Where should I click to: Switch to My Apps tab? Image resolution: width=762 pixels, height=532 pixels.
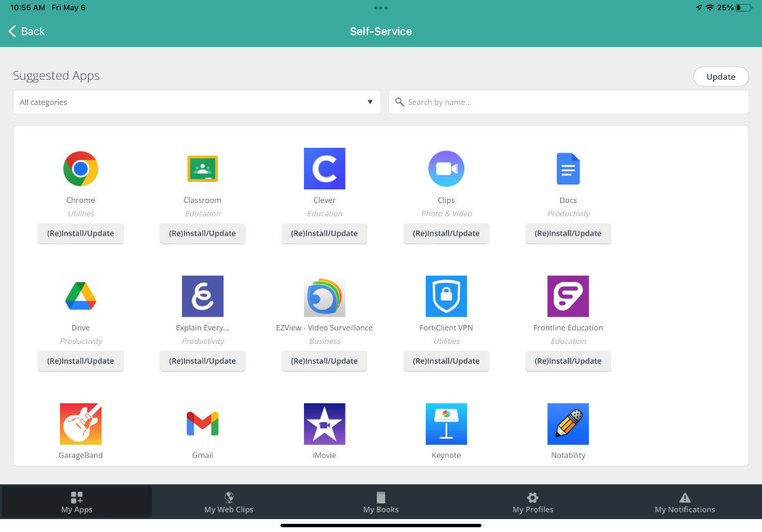click(77, 502)
